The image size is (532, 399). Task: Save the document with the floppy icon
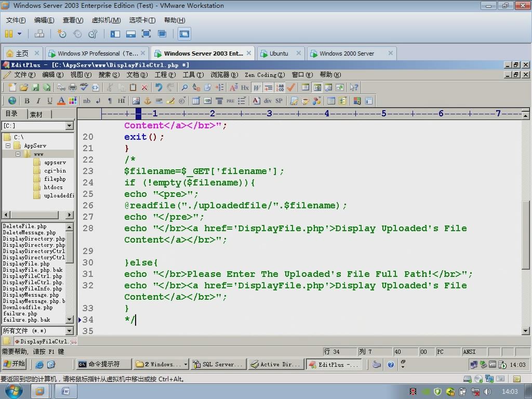[35, 87]
